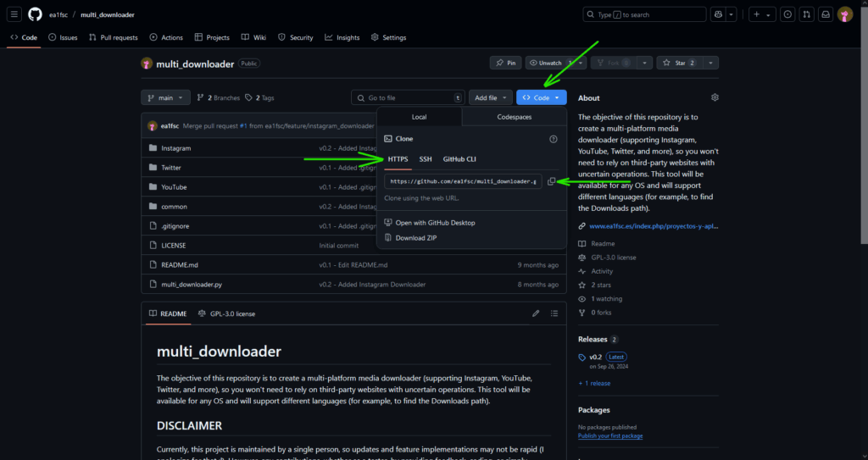Select the GitHub CLI clone option
Screen dimensions: 868x460
click(x=459, y=159)
